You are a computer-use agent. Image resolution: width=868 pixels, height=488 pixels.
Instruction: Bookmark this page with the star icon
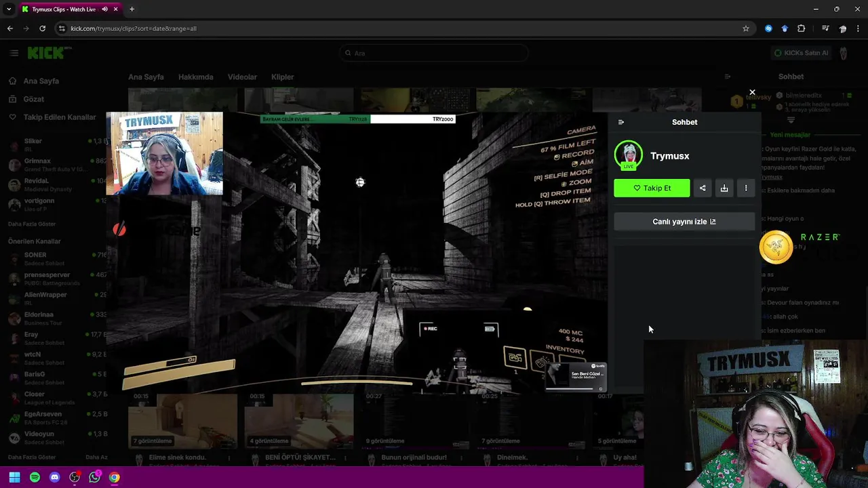746,28
